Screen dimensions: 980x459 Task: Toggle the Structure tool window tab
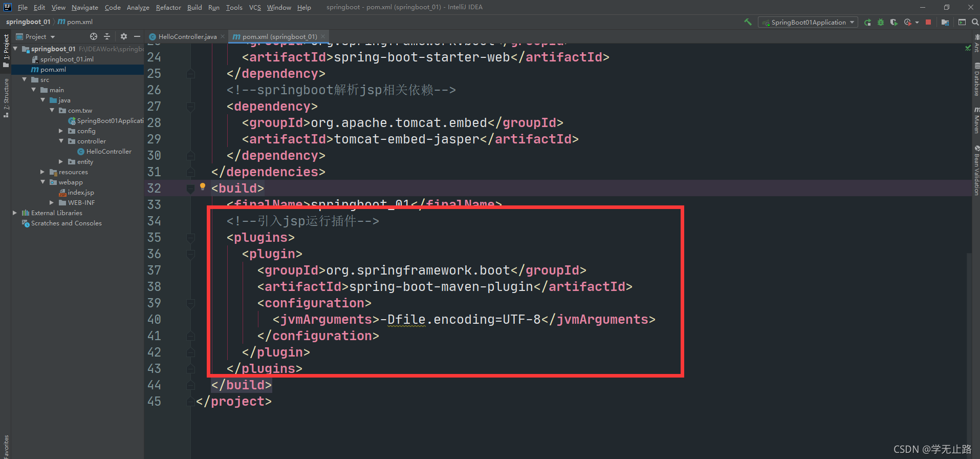6,98
